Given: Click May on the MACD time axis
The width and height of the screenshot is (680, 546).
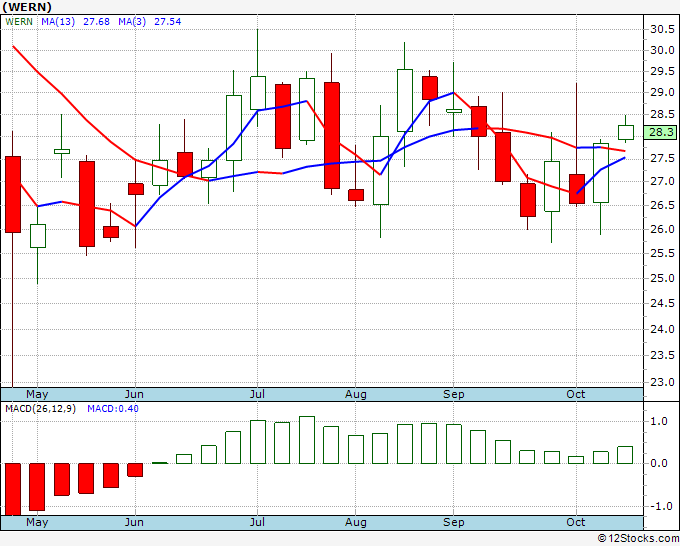Looking at the screenshot, I should [37, 523].
